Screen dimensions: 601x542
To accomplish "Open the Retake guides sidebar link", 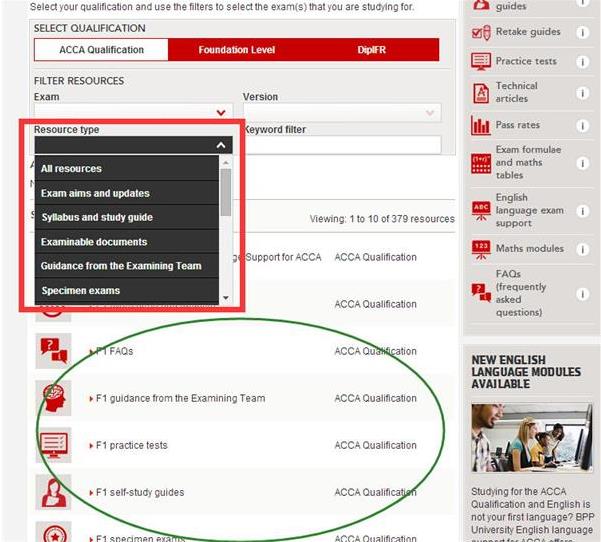I will [x=528, y=32].
